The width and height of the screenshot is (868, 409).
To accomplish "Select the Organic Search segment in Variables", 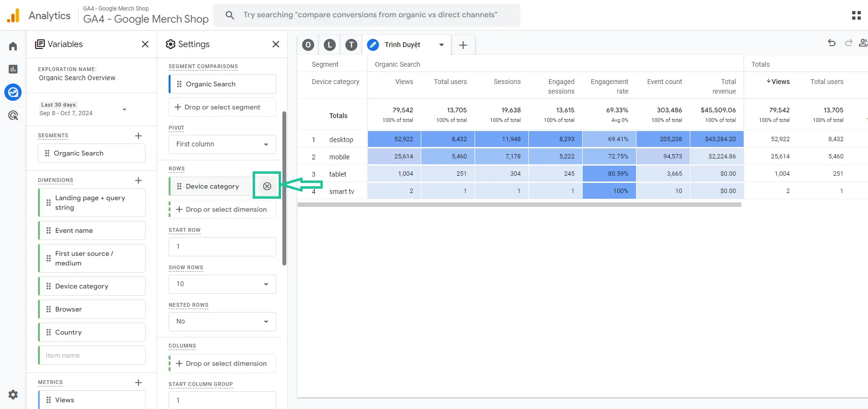I will pyautogui.click(x=92, y=153).
